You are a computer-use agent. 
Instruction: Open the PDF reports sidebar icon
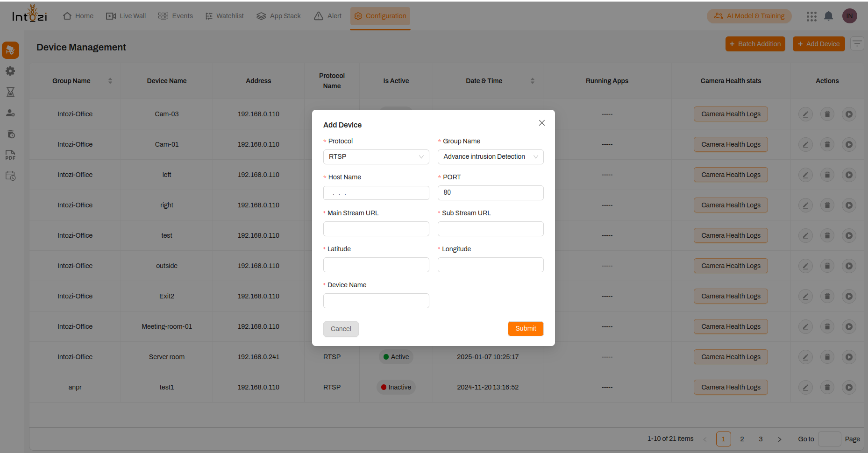[10, 155]
